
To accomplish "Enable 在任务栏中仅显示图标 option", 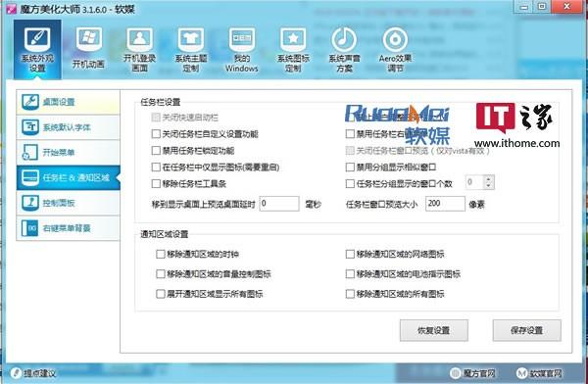I will click(156, 167).
